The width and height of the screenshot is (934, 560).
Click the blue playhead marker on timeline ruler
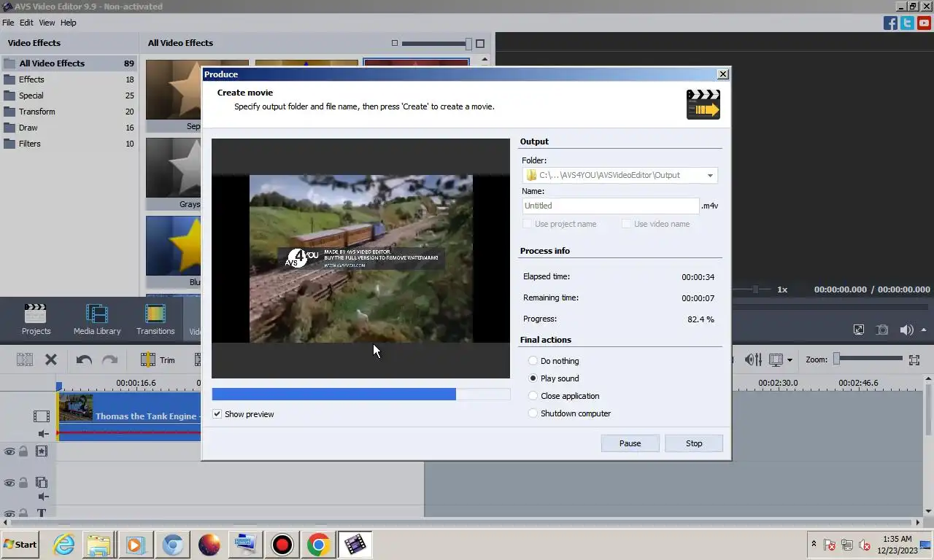pos(59,386)
